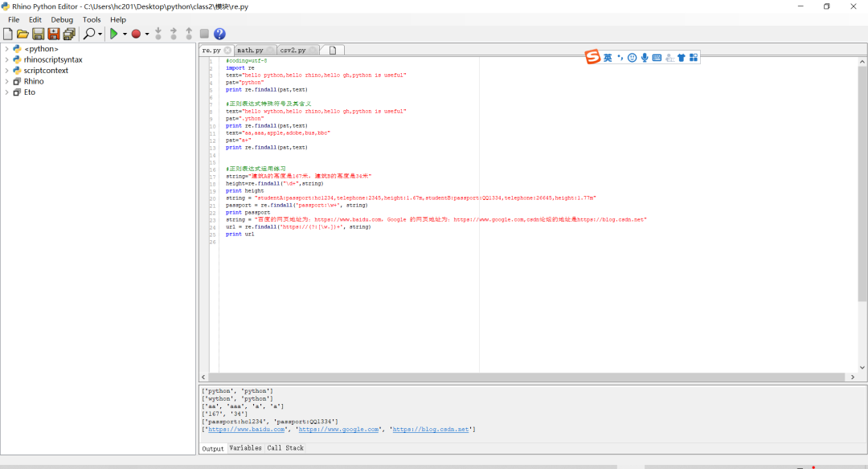868x469 pixels.
Task: Save the current script
Action: pos(39,34)
